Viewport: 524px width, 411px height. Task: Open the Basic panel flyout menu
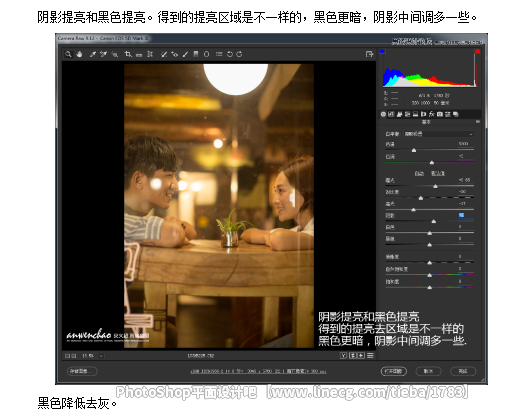pyautogui.click(x=478, y=122)
